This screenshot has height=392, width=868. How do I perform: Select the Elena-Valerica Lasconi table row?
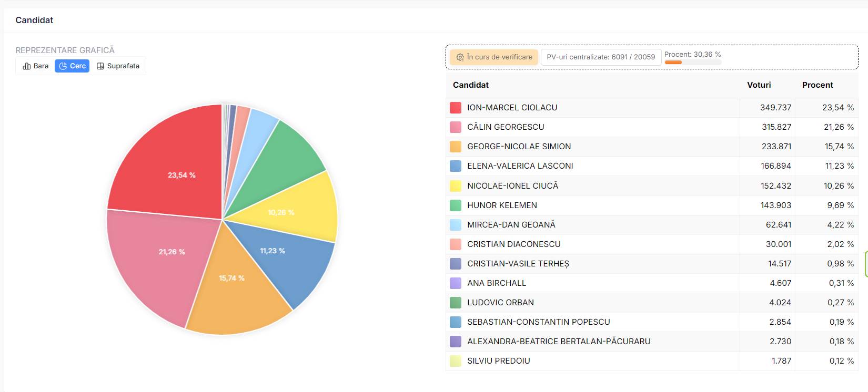click(x=579, y=166)
